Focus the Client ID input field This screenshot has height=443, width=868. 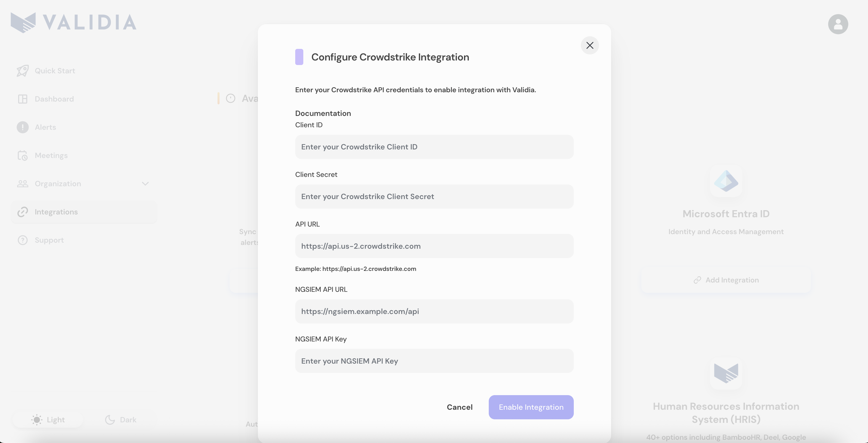[434, 147]
